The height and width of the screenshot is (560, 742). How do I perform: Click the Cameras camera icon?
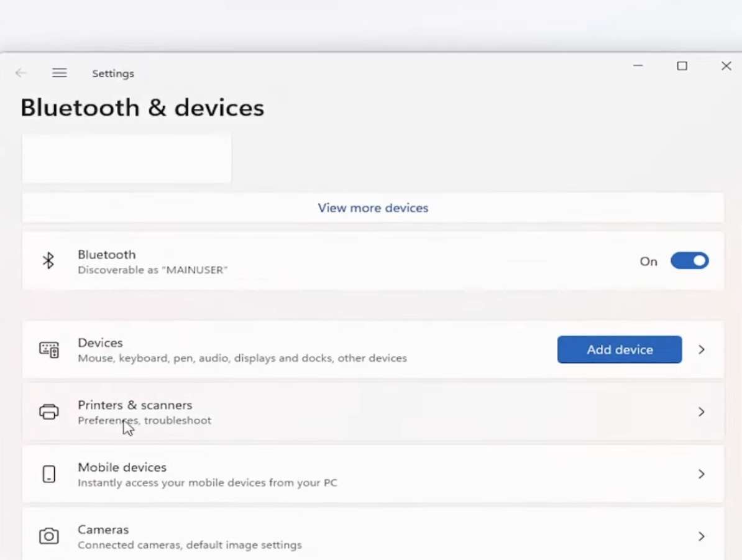[x=48, y=536]
